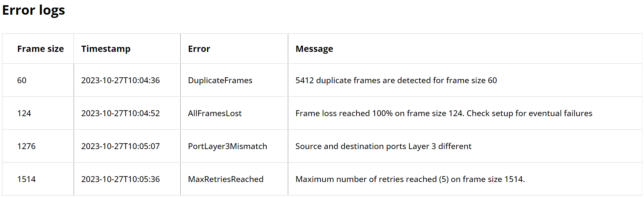Select timestamp 2023-10-27T10:05:36
The width and height of the screenshot is (644, 198).
[120, 179]
